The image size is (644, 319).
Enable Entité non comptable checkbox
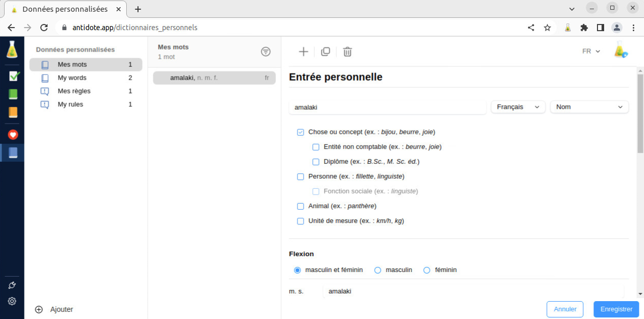tap(316, 147)
